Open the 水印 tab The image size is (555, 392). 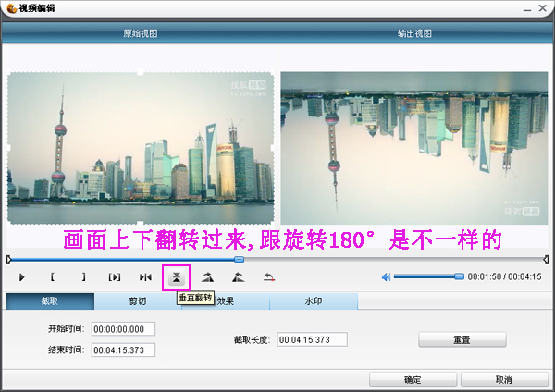[x=314, y=301]
